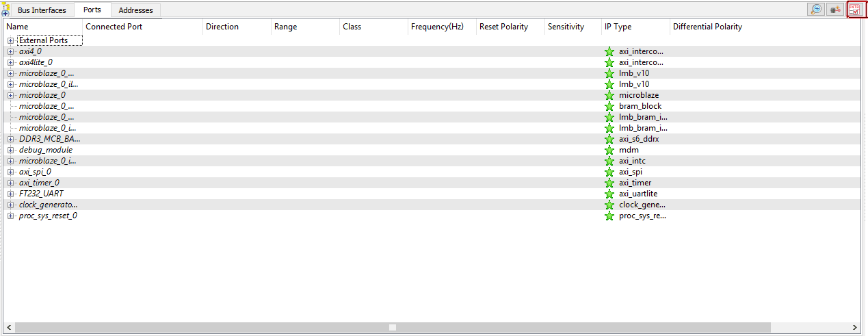Click the expand-all tree icon beside Bus Interfaces
The height and width of the screenshot is (336, 868).
tap(5, 10)
